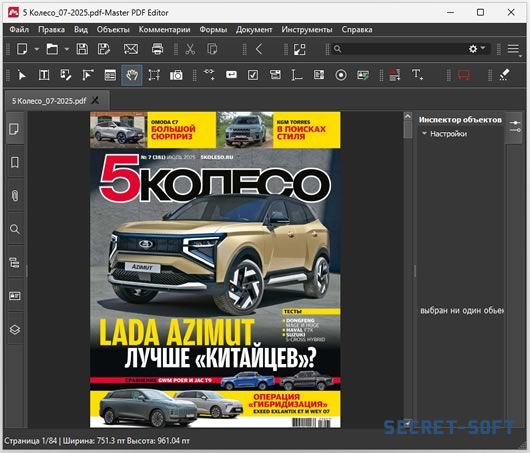This screenshot has height=453, width=530.
Task: Click the form fields list icon
Action: (x=110, y=75)
